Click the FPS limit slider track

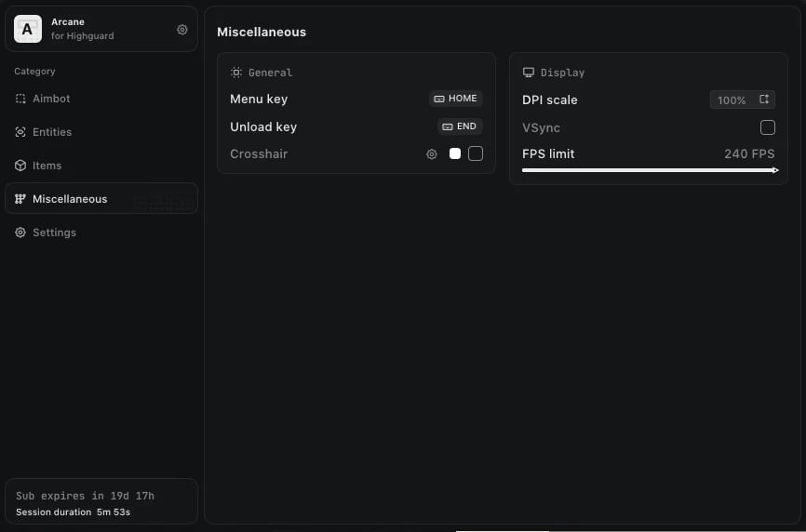click(x=651, y=170)
